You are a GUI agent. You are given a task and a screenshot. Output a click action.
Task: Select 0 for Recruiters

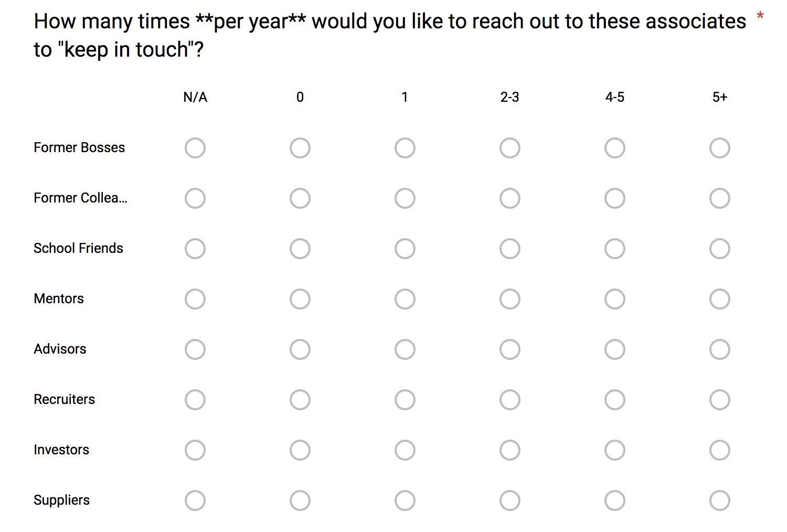300,400
